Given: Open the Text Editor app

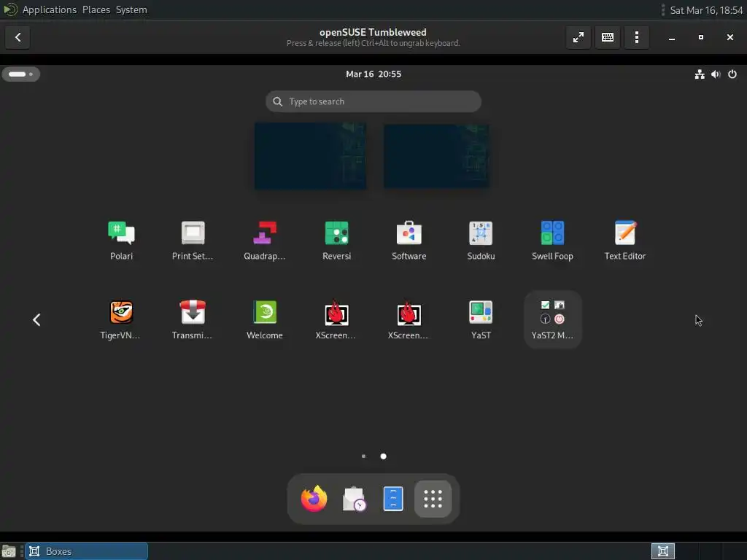Looking at the screenshot, I should click(624, 241).
